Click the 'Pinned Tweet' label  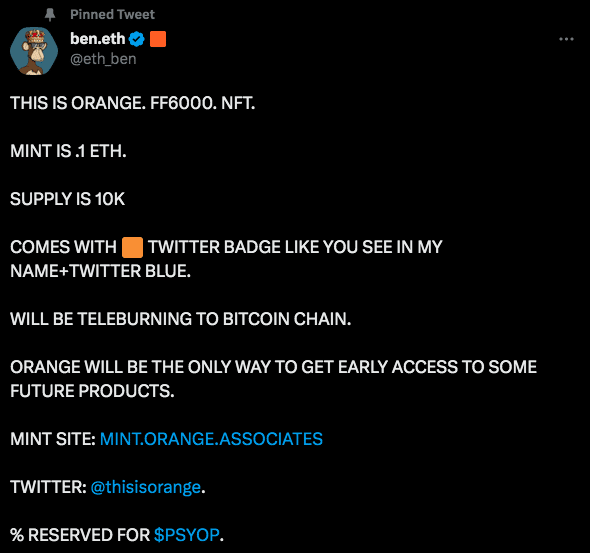pos(112,14)
